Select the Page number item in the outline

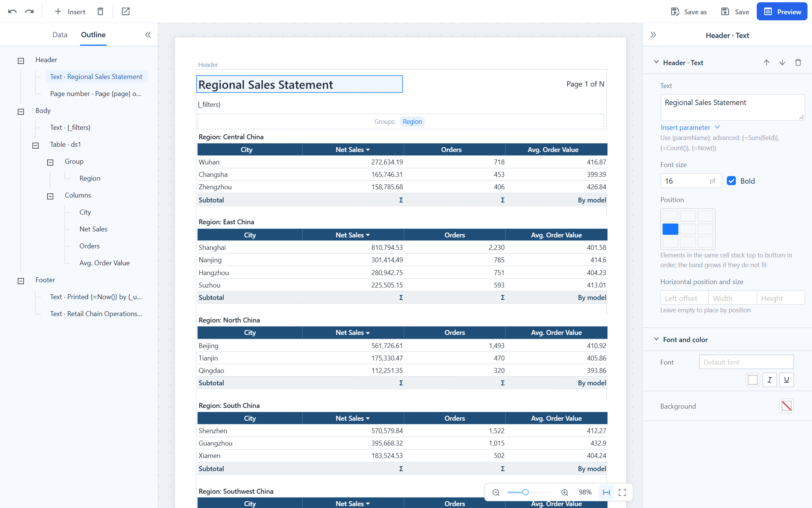coord(95,94)
